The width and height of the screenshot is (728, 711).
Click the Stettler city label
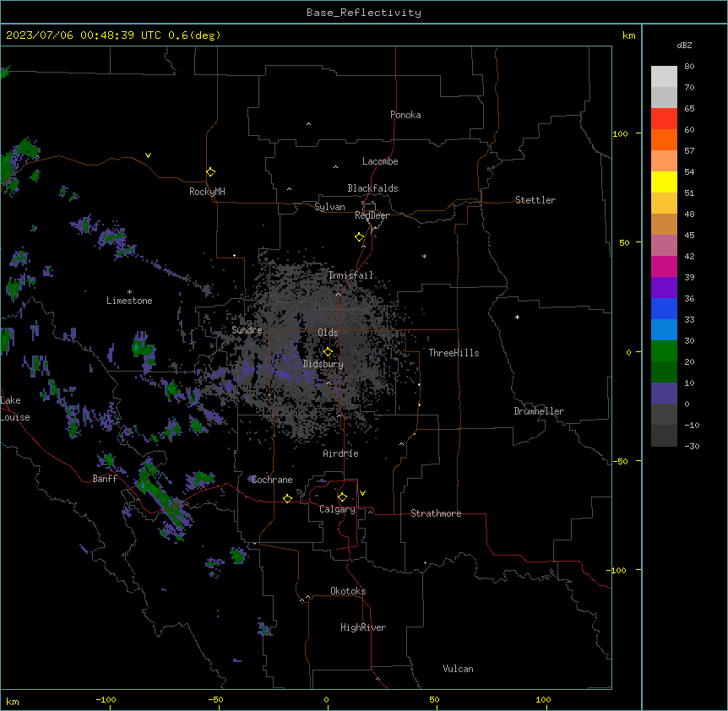[x=535, y=200]
